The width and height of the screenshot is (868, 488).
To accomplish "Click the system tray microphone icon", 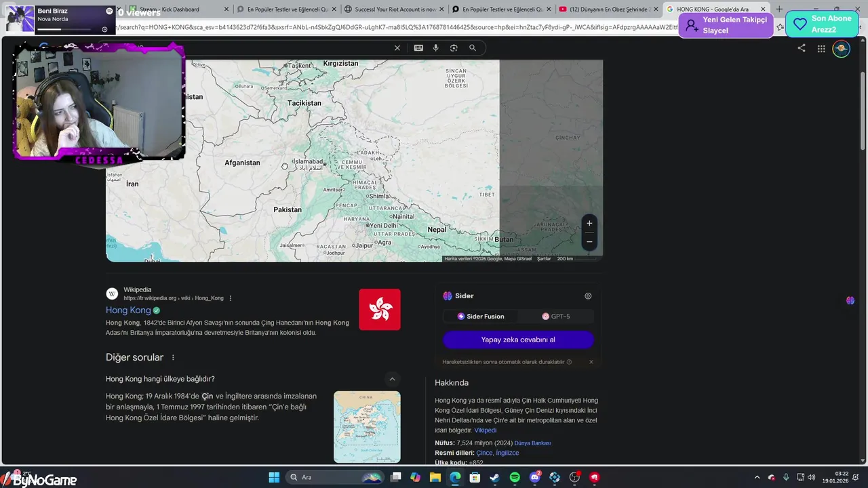I will (786, 477).
